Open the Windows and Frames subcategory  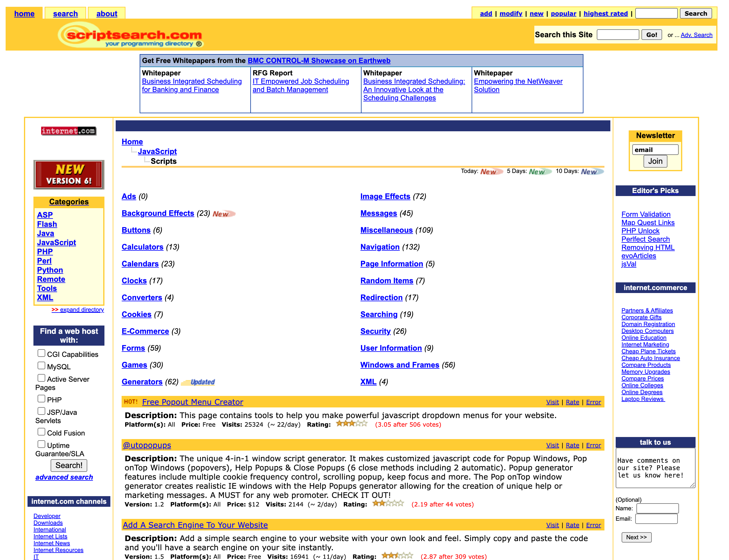tap(399, 365)
